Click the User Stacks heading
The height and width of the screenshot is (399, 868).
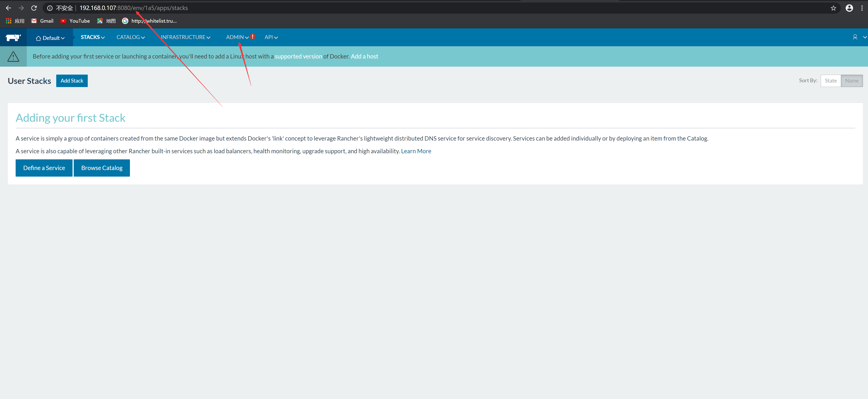(x=29, y=81)
